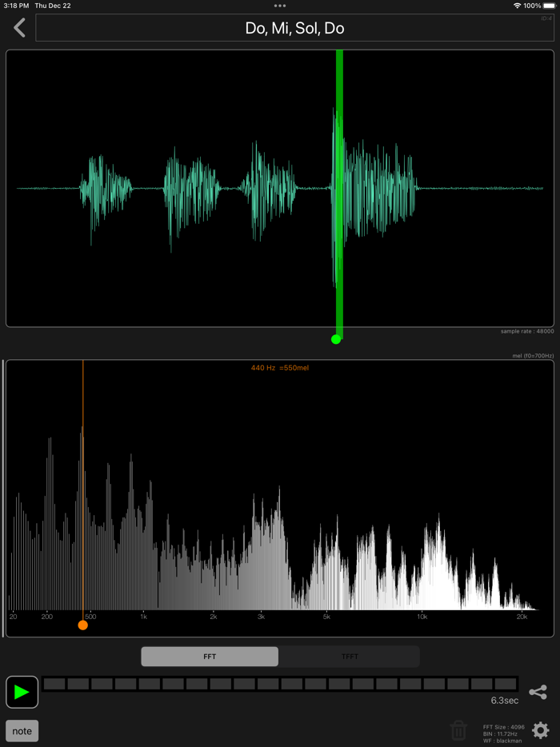Click the vertical scale bar left of spectrum
Viewport: 560px width, 747px height.
pyautogui.click(x=3, y=498)
